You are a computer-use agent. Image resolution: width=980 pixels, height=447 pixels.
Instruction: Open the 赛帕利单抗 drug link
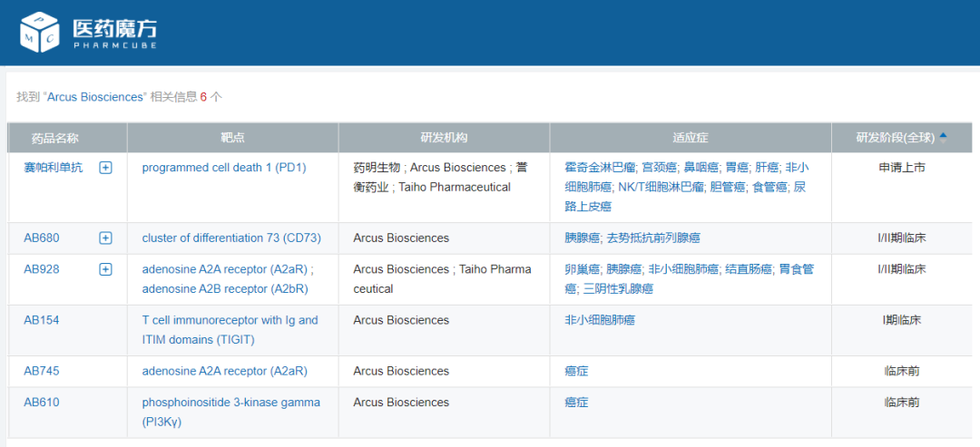(x=54, y=168)
